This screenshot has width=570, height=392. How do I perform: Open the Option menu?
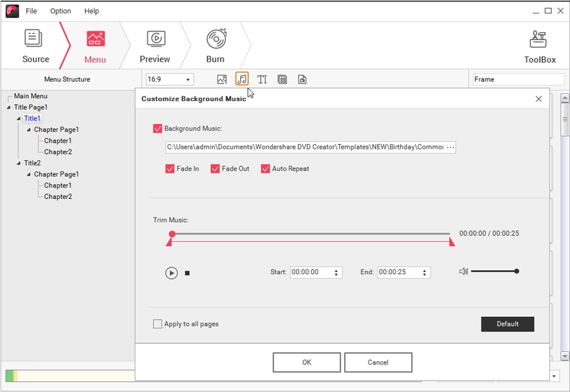[60, 11]
